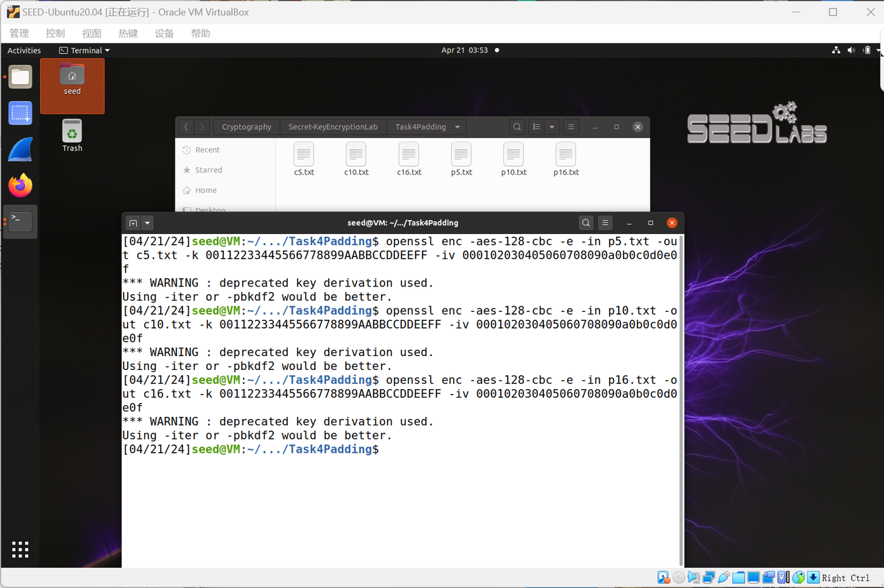Open the c5.txt file in Files
The image size is (884, 588).
304,159
